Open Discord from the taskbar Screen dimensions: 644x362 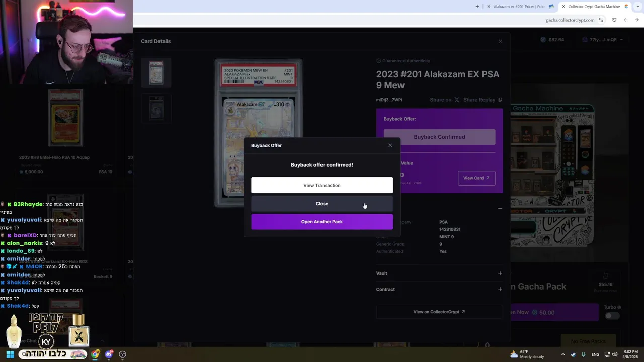109,354
